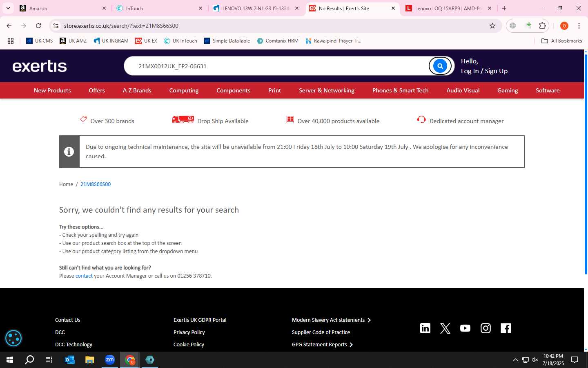View site information icon in address bar
The image size is (588, 368).
[x=56, y=26]
